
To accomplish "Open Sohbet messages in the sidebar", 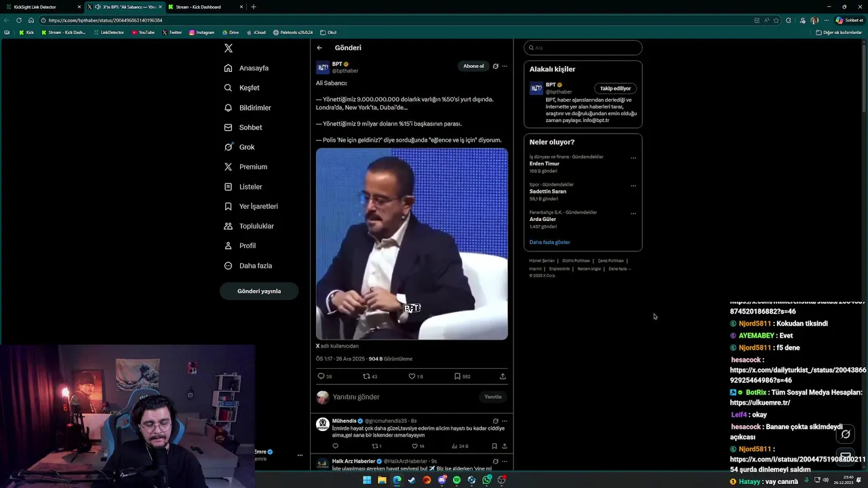I will [243, 127].
